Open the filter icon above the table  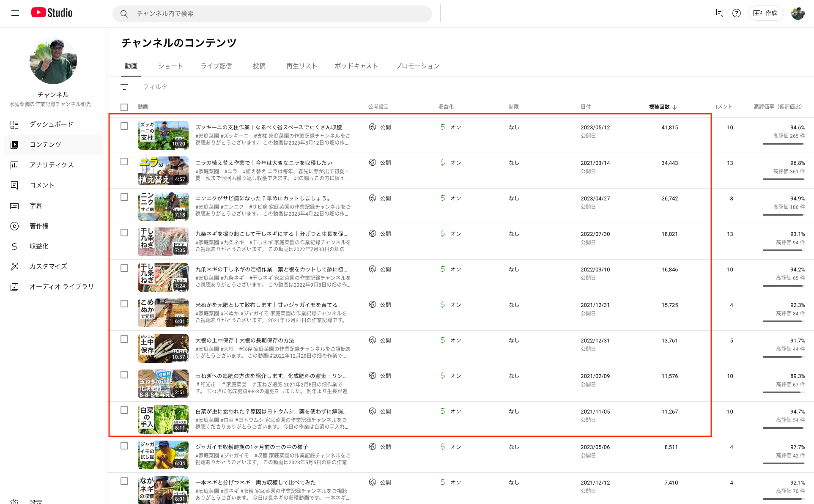click(x=124, y=87)
